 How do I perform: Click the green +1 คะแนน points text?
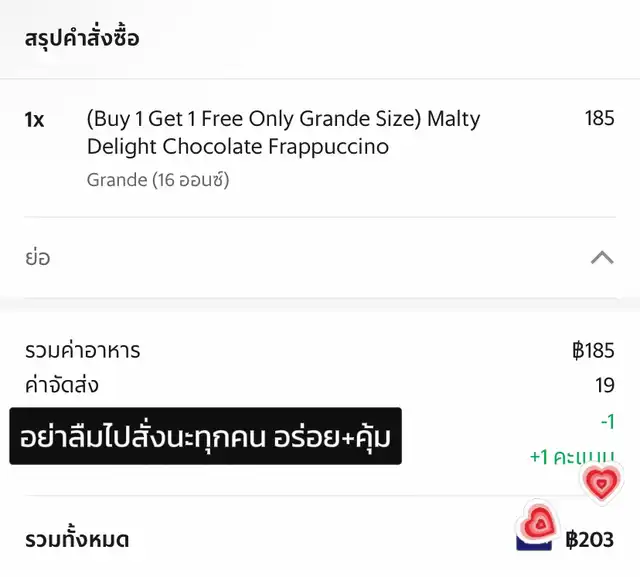572,457
